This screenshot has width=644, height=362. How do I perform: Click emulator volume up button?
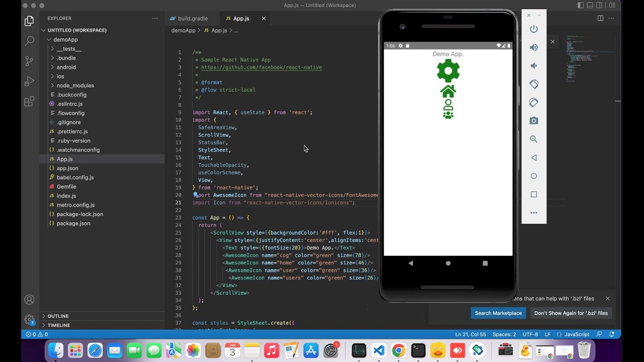[534, 47]
